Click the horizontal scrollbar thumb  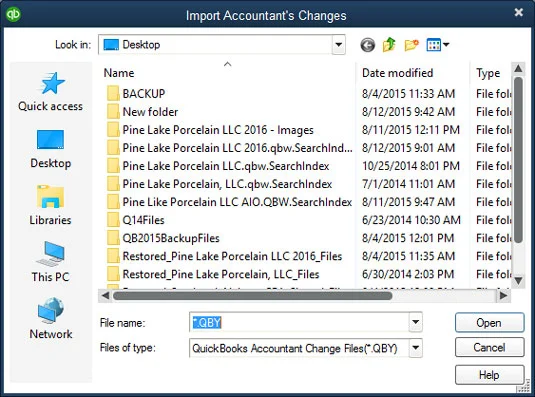tap(253, 296)
